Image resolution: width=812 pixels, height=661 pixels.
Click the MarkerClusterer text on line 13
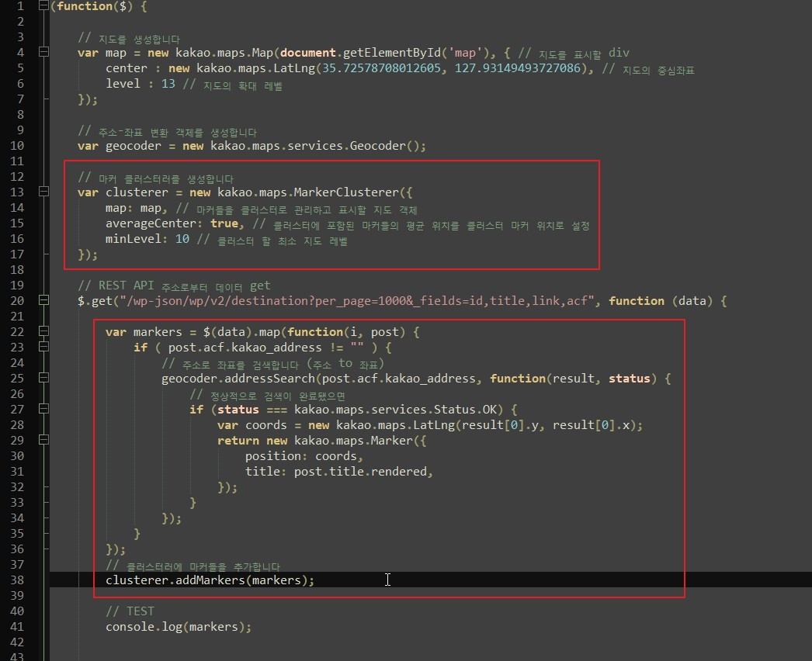[346, 192]
